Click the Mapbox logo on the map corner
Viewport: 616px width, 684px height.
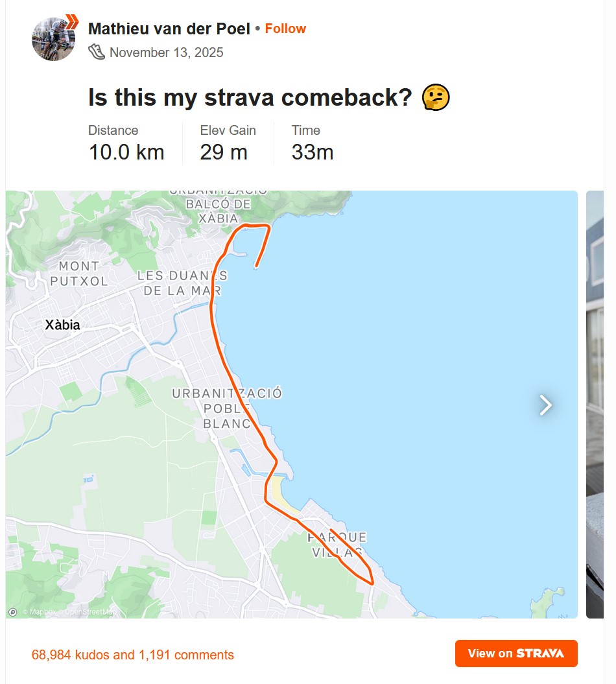click(x=13, y=611)
